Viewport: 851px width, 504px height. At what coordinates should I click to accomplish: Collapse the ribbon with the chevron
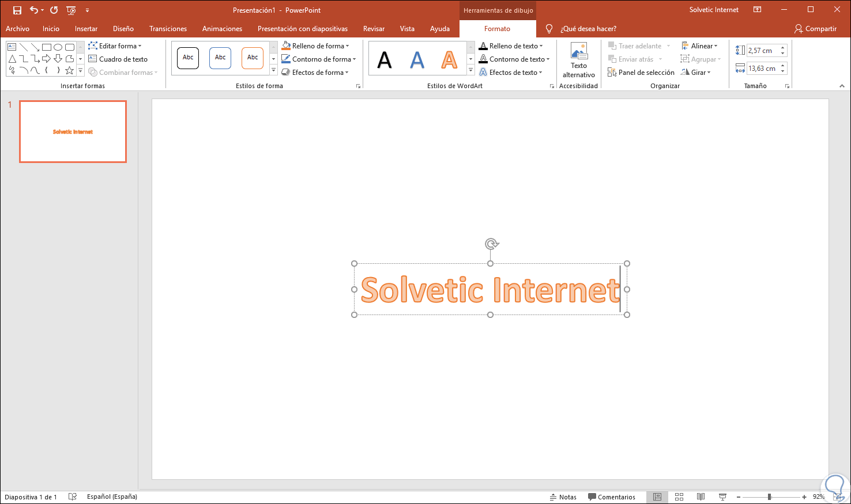842,86
